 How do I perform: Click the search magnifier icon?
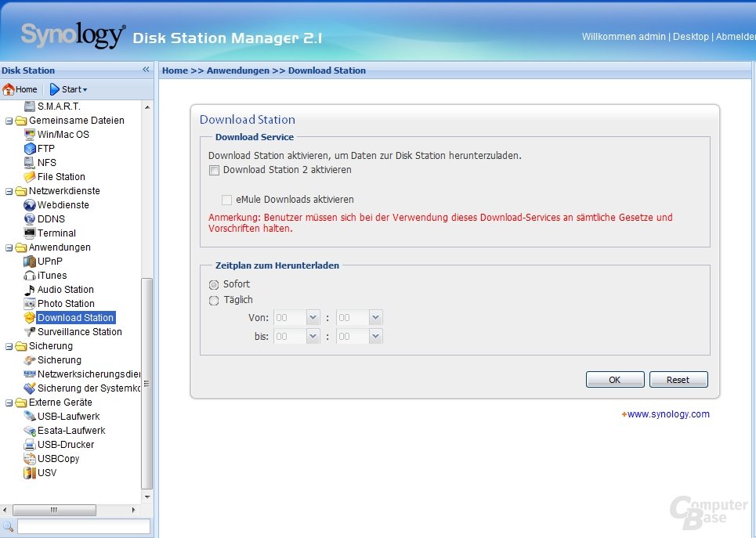pos(8,526)
